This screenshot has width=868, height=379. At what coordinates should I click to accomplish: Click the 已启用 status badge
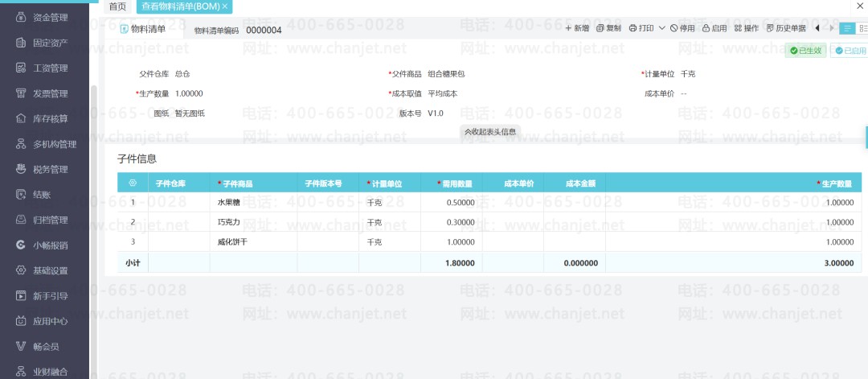click(850, 51)
